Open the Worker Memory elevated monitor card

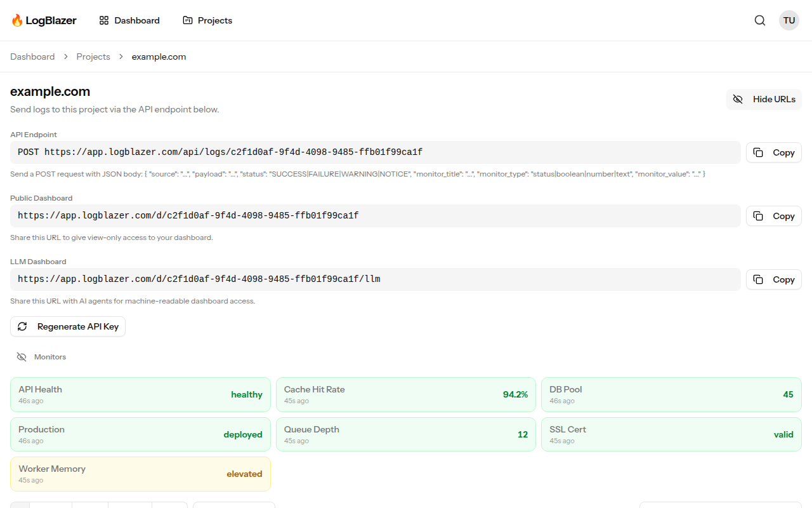pos(140,474)
